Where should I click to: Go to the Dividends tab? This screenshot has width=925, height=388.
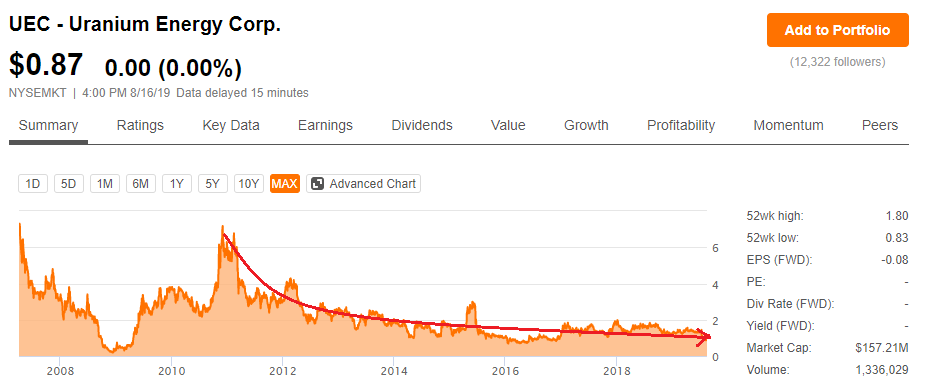[x=422, y=126]
